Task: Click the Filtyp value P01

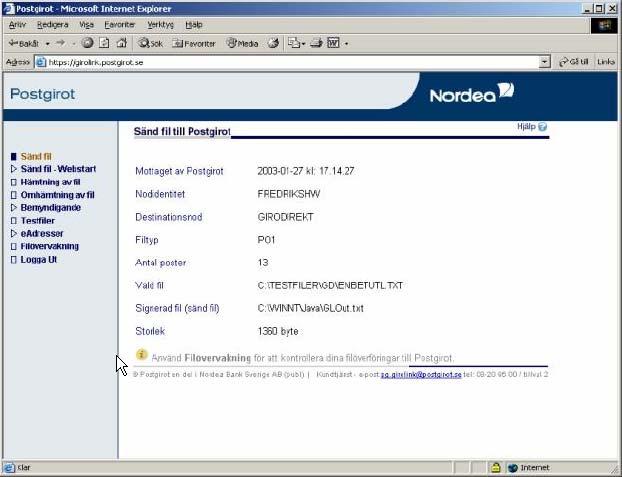Action: [266, 240]
